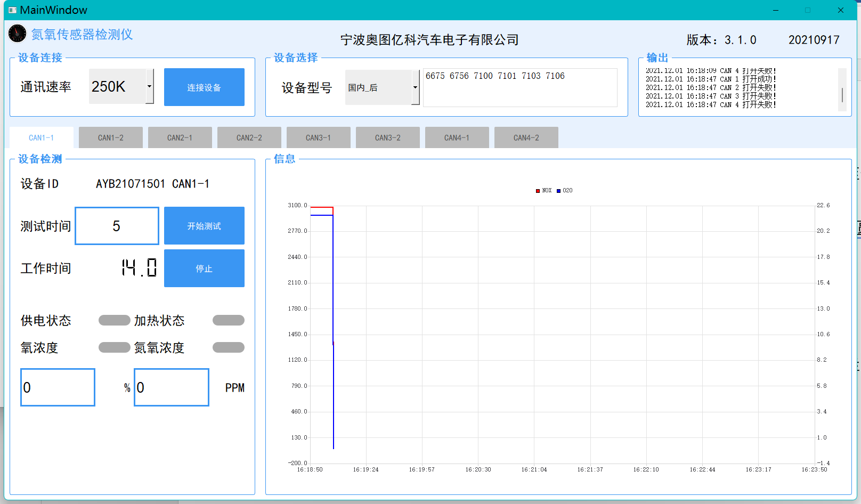Click the 测试时间 input field
The image size is (861, 504).
coord(117,226)
